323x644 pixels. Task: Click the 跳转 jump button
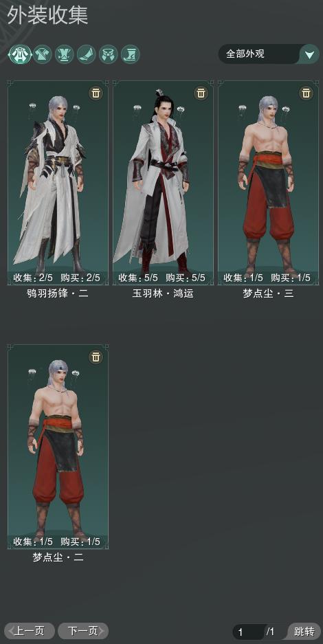pos(304,631)
